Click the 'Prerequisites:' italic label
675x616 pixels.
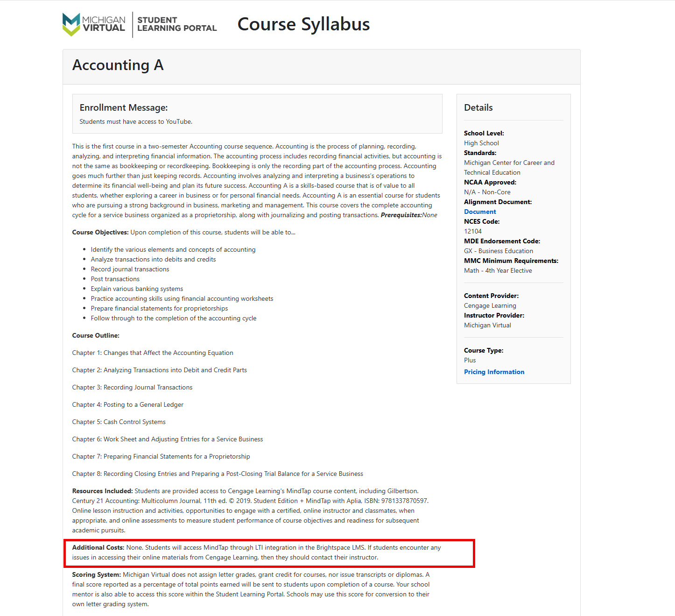(x=401, y=215)
